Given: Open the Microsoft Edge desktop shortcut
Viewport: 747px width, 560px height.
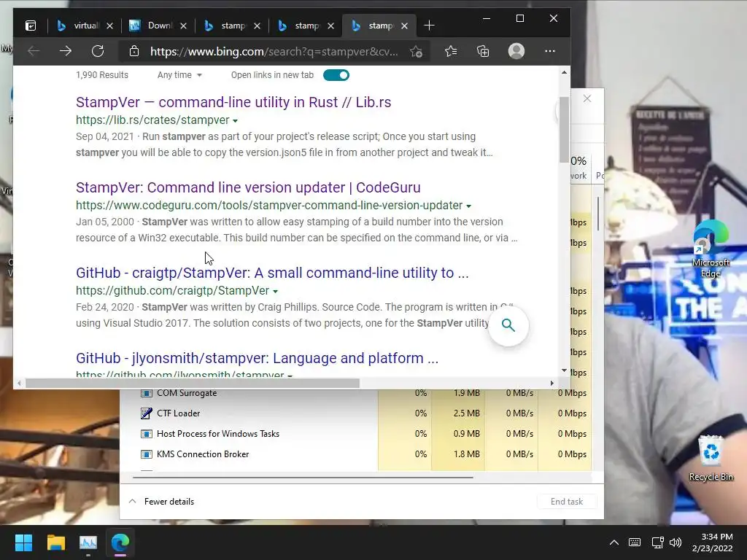Looking at the screenshot, I should point(711,249).
